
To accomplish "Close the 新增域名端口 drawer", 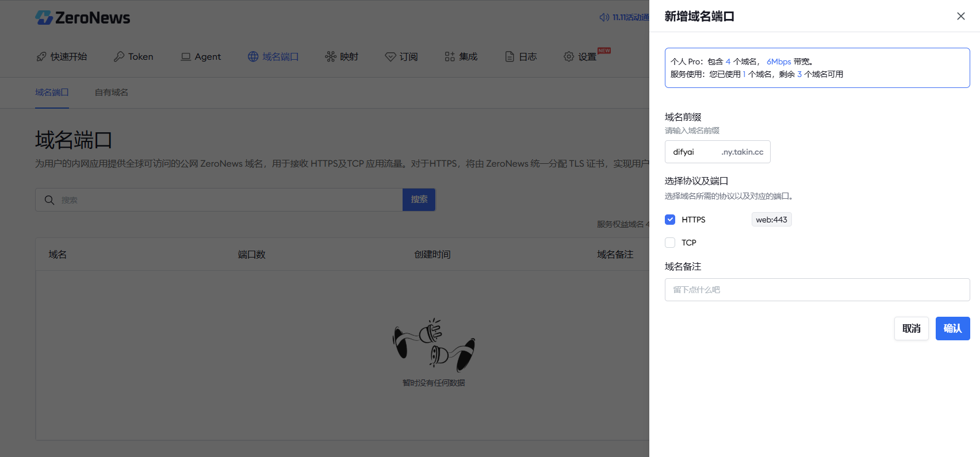I will pos(961,16).
